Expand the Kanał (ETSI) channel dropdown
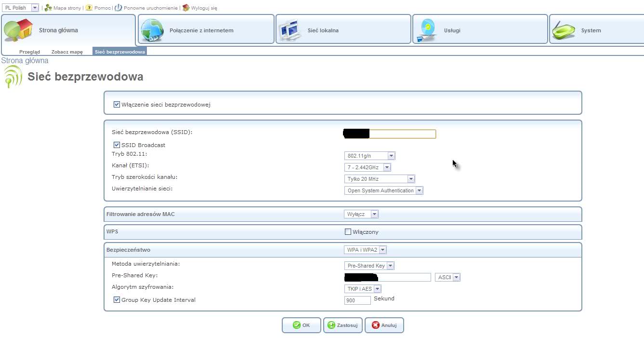Screen dimensions: 644x338 click(368, 167)
